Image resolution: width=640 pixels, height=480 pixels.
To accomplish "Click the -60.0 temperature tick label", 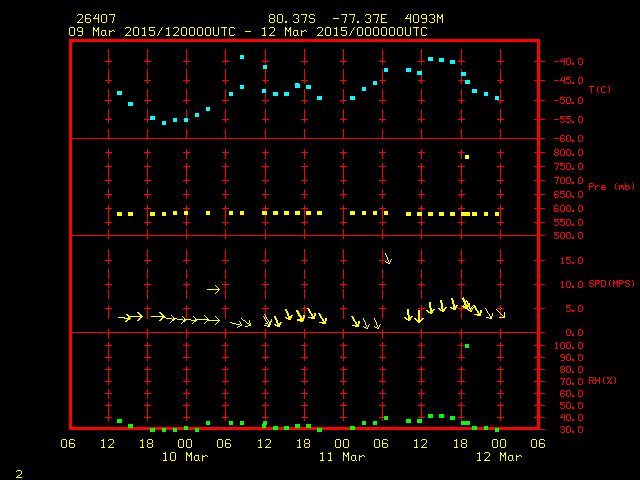I will click(x=568, y=139).
